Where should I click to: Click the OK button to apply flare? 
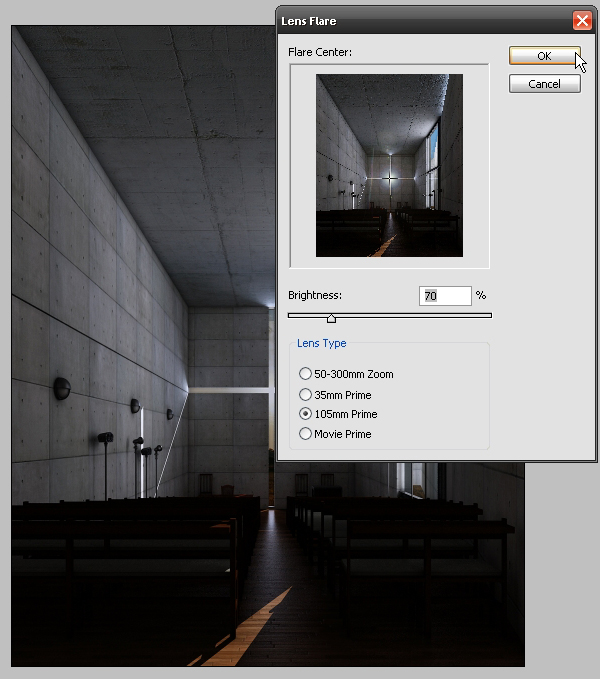544,56
